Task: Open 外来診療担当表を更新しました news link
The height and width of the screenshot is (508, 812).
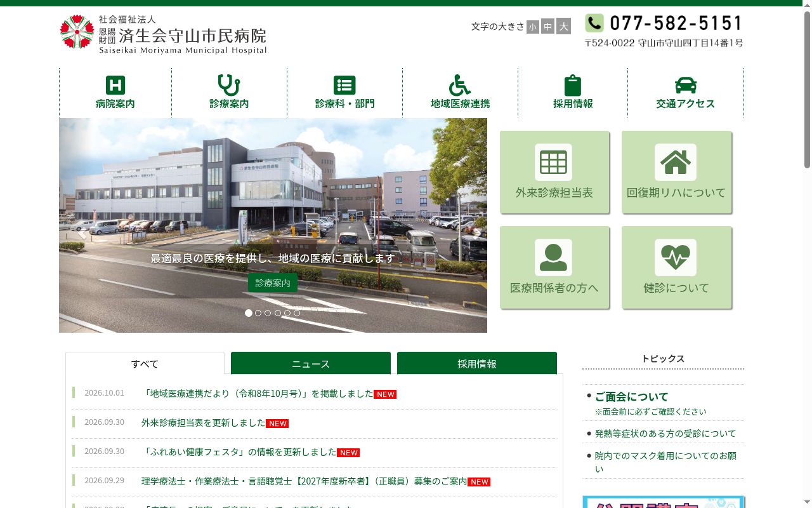Action: pos(204,423)
